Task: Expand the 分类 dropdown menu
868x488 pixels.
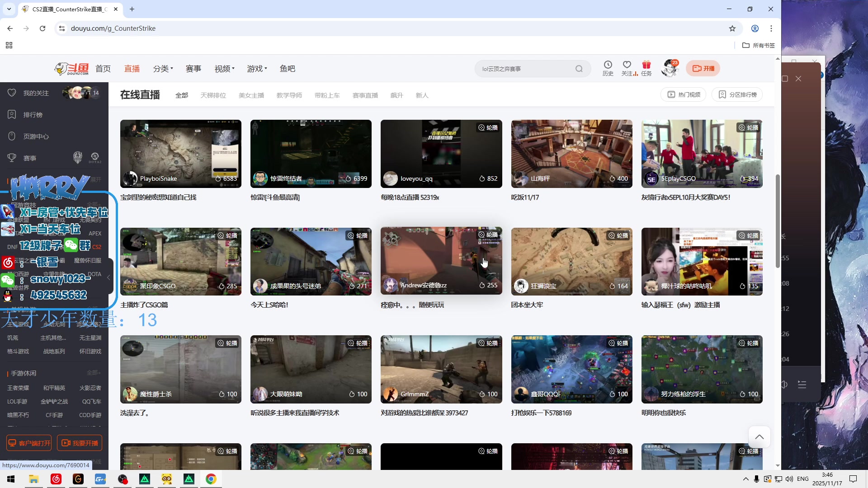Action: 163,69
